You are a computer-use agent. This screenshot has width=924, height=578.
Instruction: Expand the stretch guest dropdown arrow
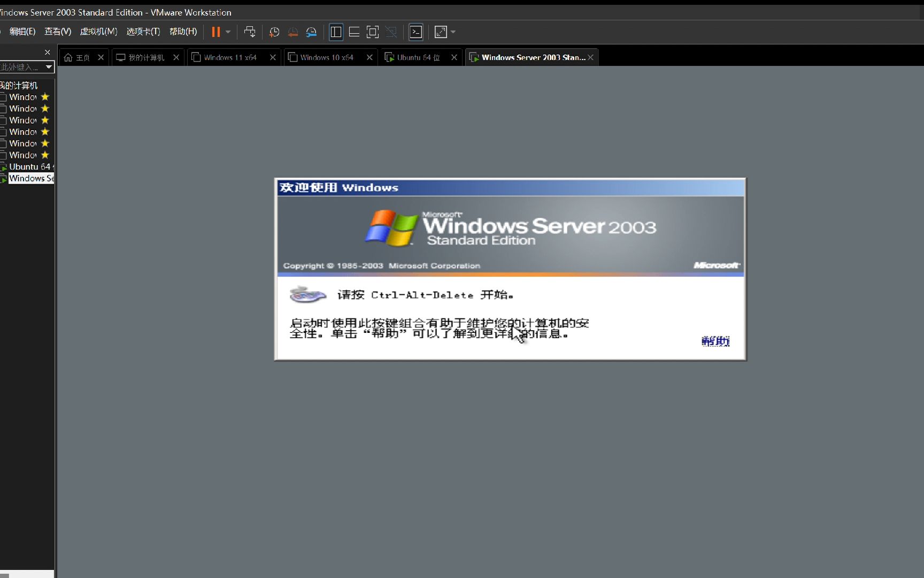[453, 32]
